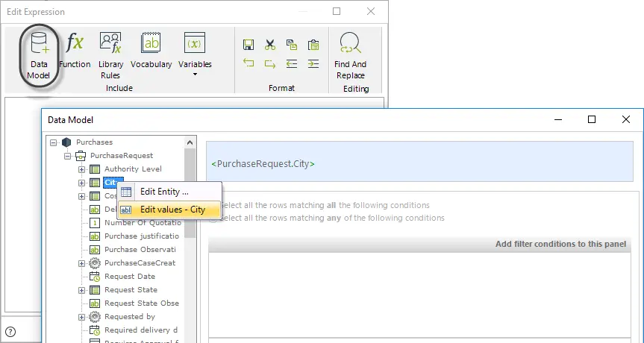This screenshot has height=343, width=644.
Task: Close the Data Model window
Action: point(626,119)
